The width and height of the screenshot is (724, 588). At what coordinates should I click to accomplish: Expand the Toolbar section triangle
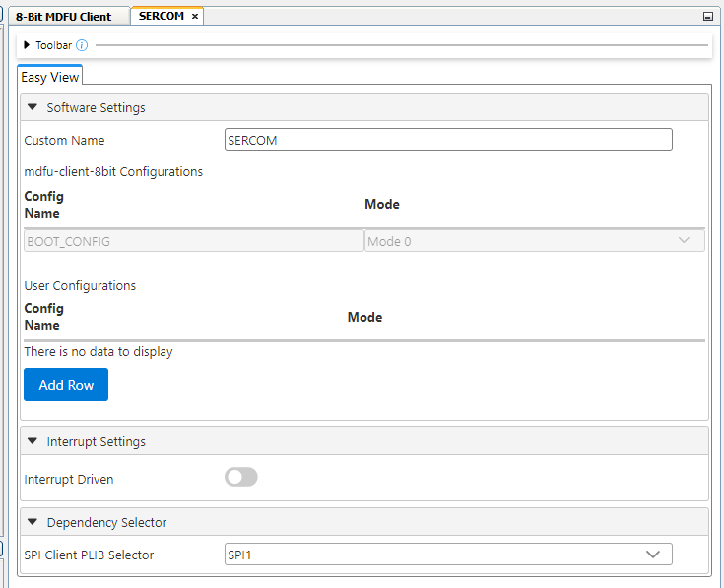click(x=27, y=45)
